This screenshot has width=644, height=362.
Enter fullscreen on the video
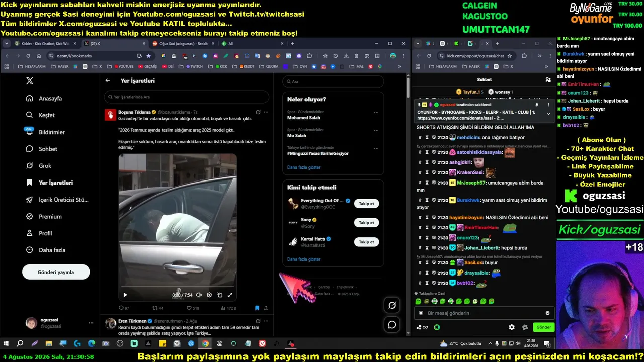[230, 295]
